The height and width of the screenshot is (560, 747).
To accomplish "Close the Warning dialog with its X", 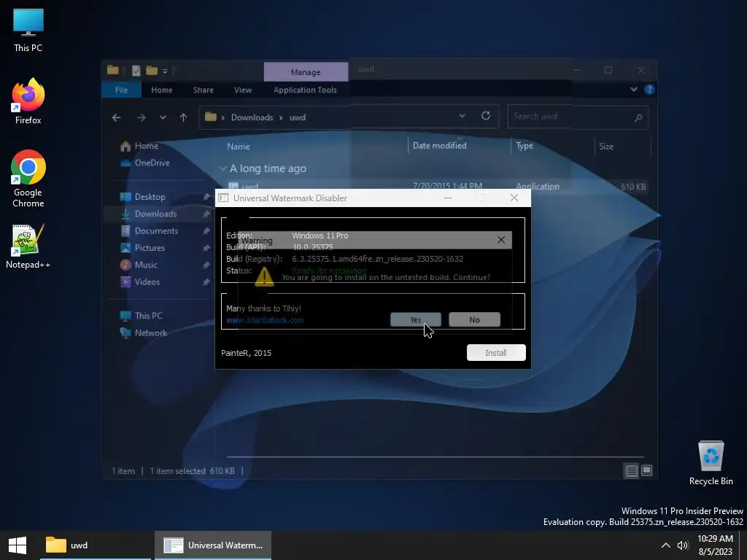I will [x=500, y=240].
